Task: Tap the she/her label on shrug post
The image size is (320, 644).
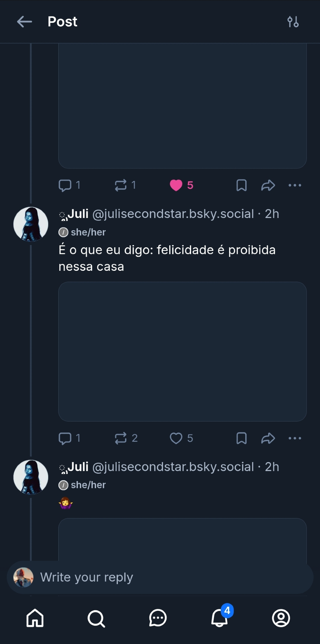Action: tap(88, 485)
